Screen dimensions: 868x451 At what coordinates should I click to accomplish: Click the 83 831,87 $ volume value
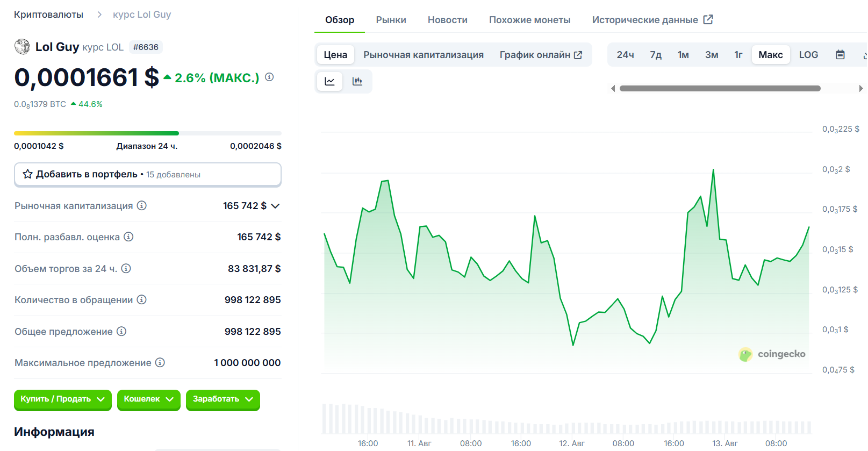(254, 268)
